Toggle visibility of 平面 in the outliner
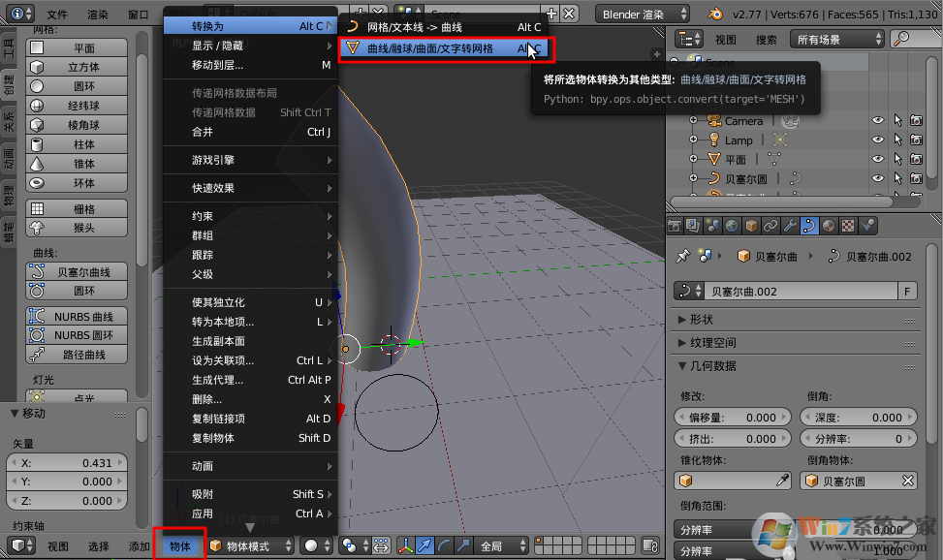Image resolution: width=943 pixels, height=560 pixels. (x=878, y=159)
